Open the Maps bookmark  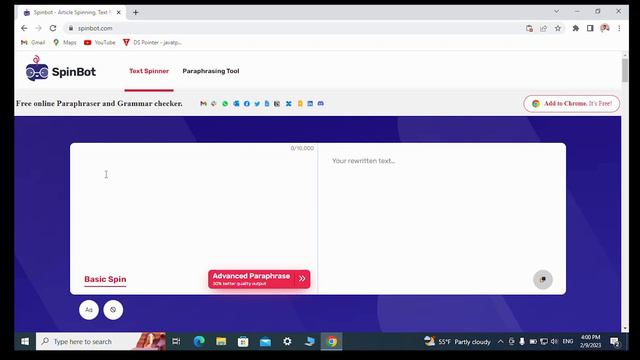coord(64,42)
